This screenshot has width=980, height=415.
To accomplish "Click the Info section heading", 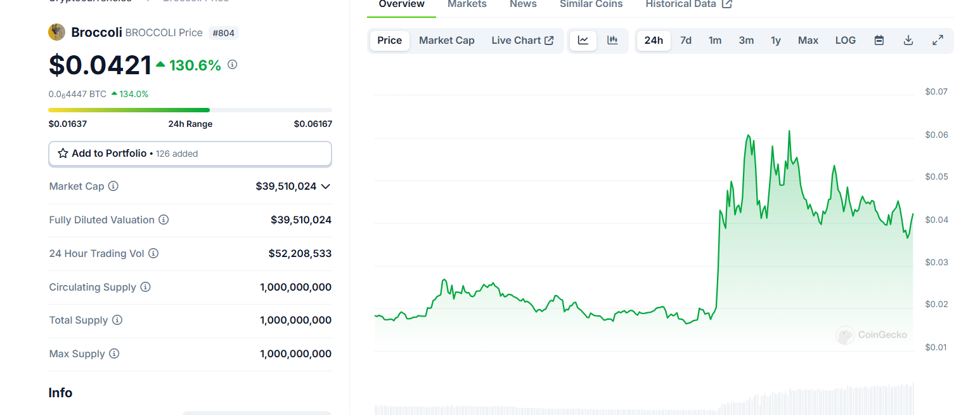I will [x=60, y=393].
